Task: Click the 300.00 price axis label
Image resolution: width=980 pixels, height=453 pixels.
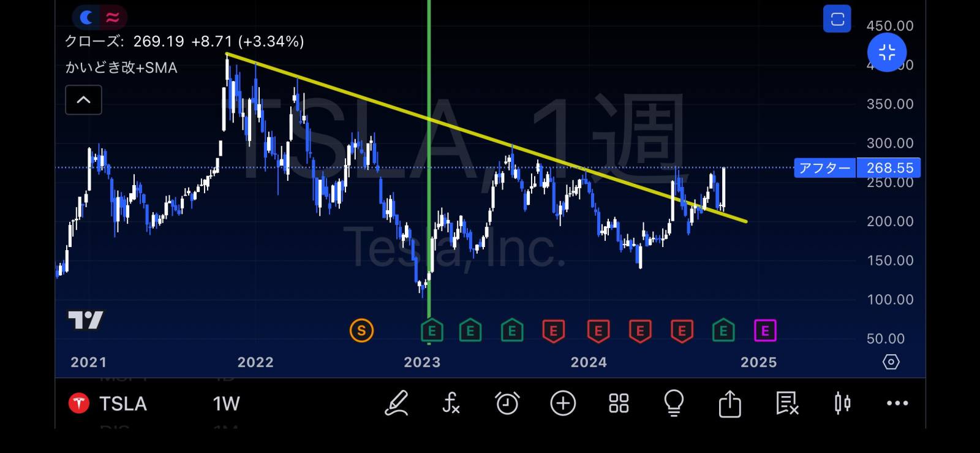Action: 889,143
